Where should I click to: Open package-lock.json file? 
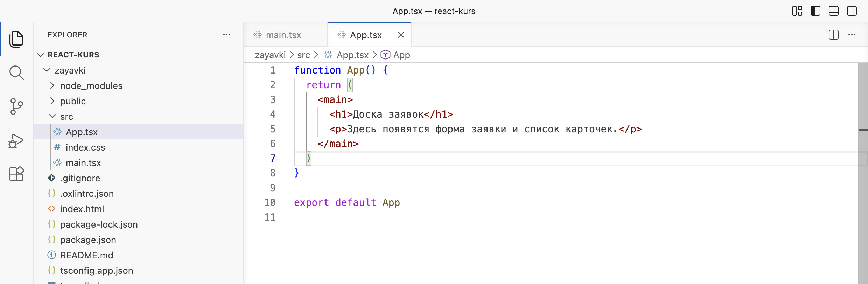click(138, 224)
